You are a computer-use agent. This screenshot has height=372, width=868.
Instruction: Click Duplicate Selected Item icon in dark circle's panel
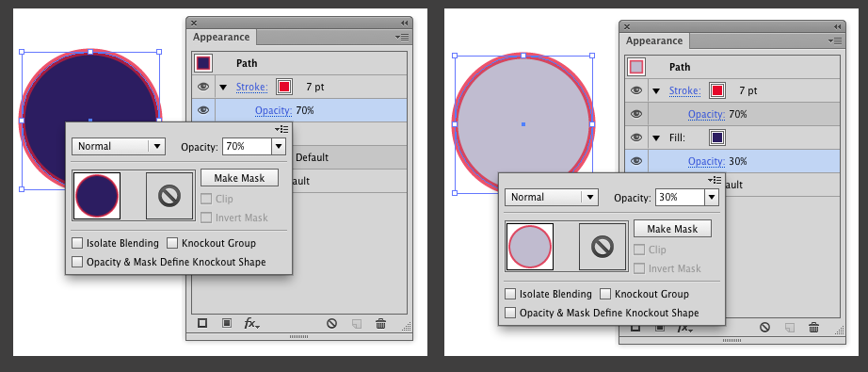pyautogui.click(x=357, y=324)
